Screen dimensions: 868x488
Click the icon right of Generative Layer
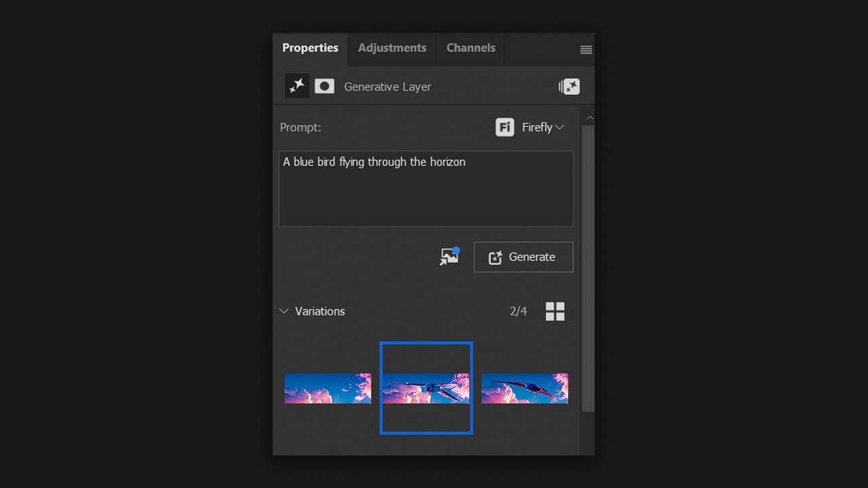click(x=569, y=87)
